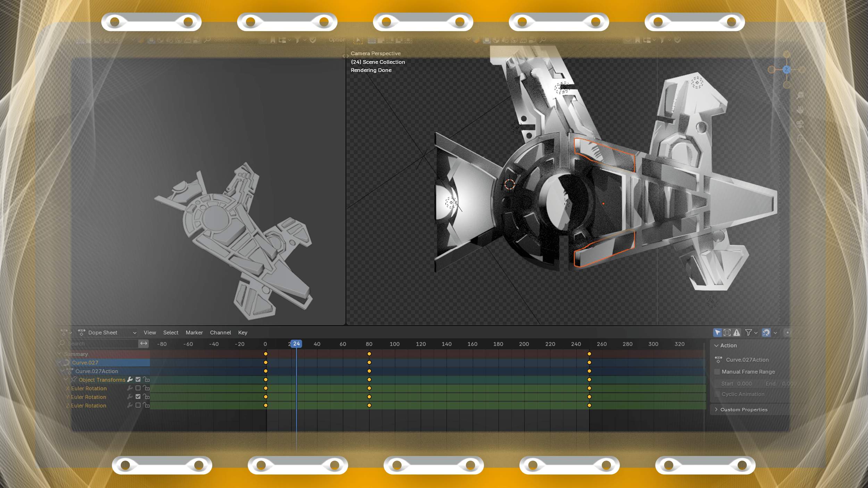
Task: Collapse the Action panel
Action: 716,346
